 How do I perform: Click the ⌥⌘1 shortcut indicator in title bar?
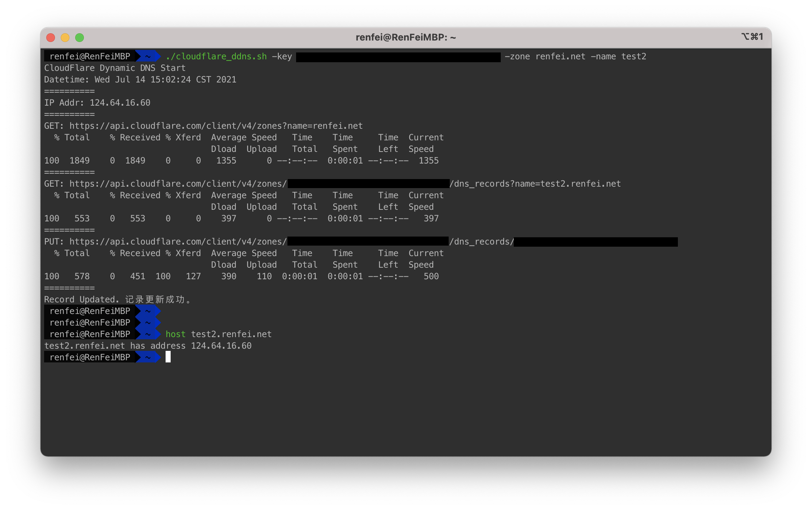pyautogui.click(x=752, y=37)
